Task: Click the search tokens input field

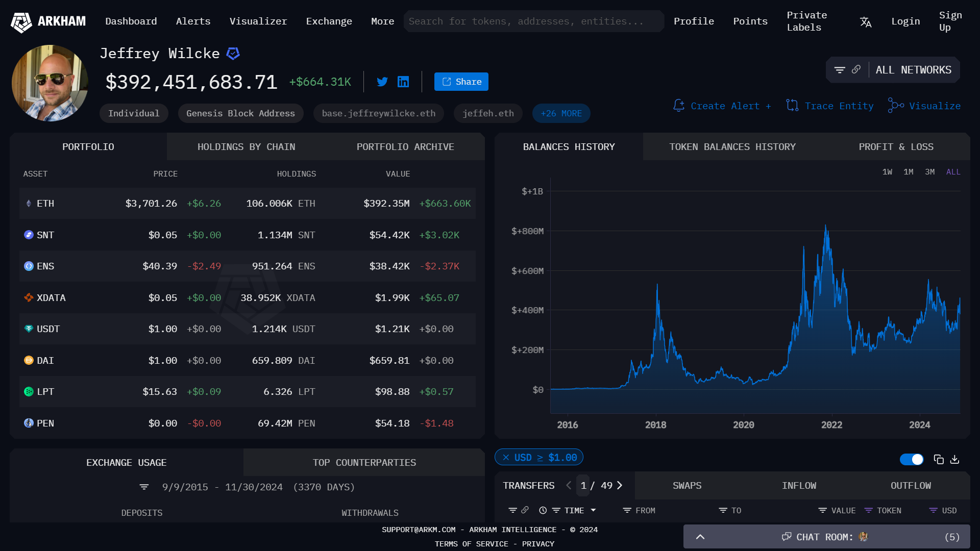Action: 533,21
